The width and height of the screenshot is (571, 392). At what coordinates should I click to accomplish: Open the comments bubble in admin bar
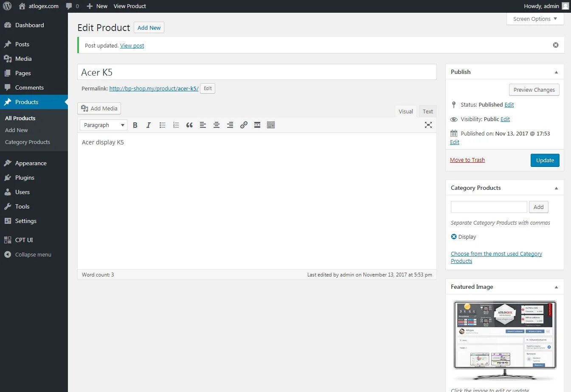[x=72, y=6]
